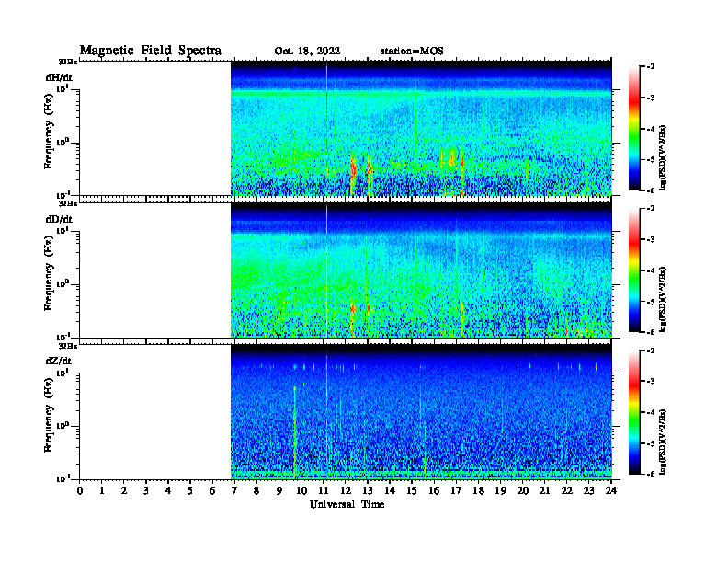
Task: Click the time axis tick label 6
Action: pos(212,490)
